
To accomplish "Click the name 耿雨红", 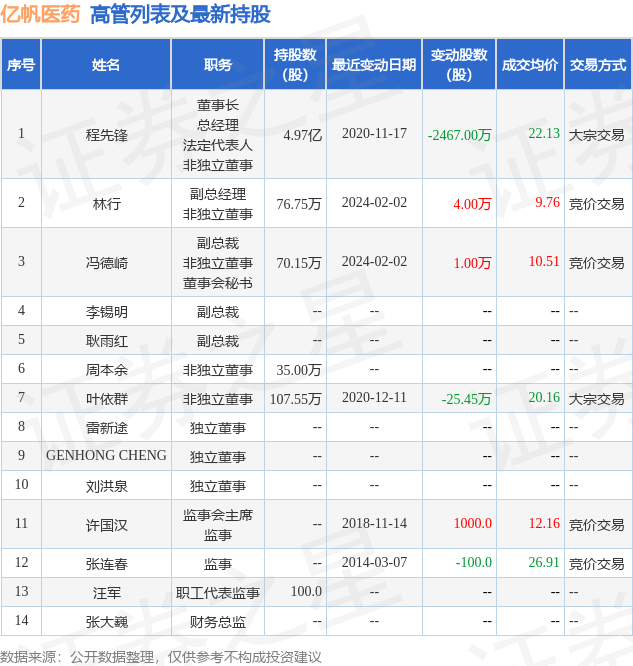I will [107, 341].
